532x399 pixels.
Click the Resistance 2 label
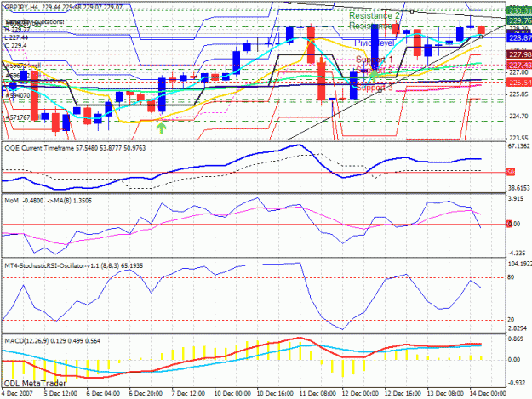point(375,15)
